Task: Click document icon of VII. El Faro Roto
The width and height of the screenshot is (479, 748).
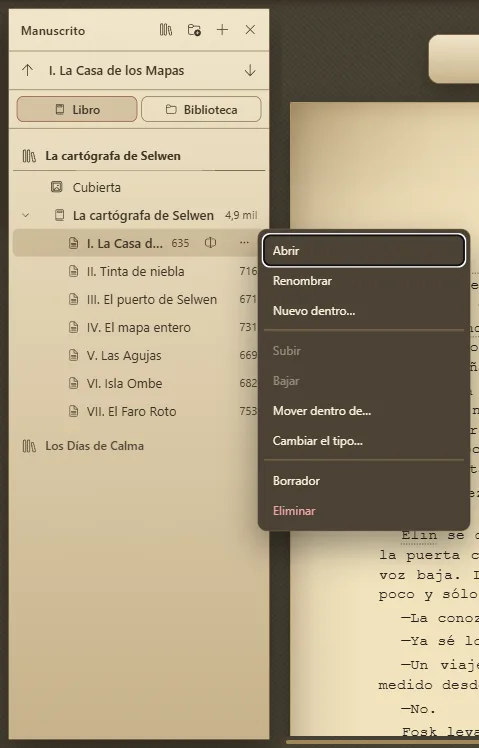Action: coord(73,411)
